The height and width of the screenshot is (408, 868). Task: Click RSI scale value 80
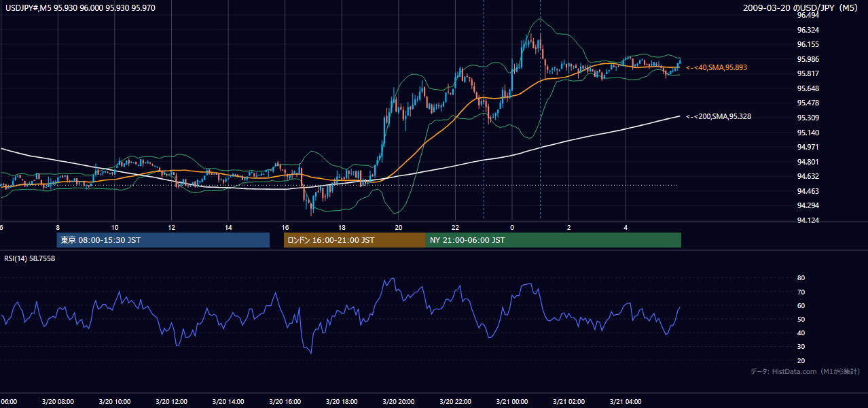tap(801, 278)
